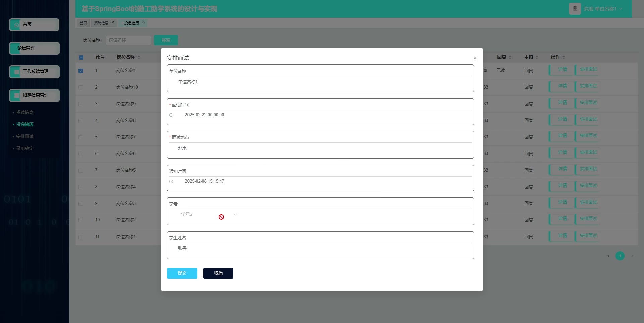Check the checkbox for row 2 岗位名称10

click(81, 87)
